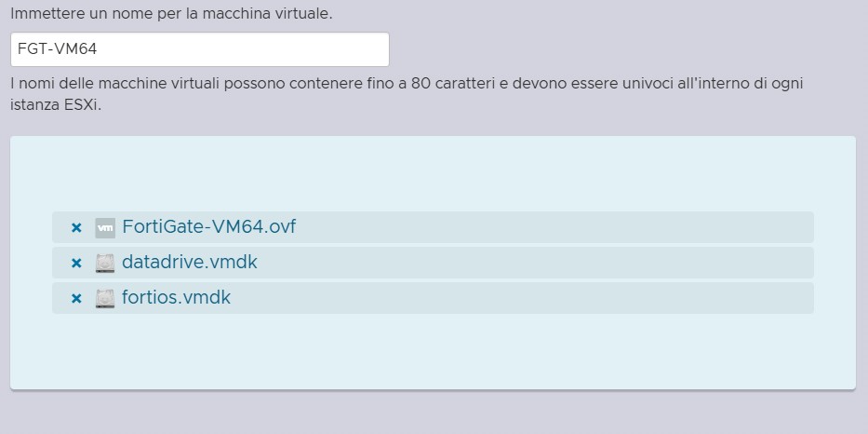Remove datadrive.vmdk from the file list

click(77, 263)
